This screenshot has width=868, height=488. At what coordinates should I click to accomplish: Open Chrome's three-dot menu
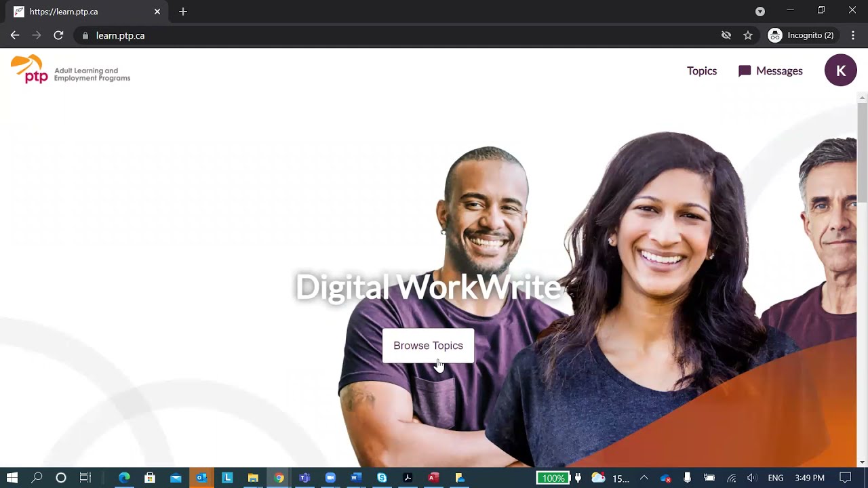pos(853,35)
